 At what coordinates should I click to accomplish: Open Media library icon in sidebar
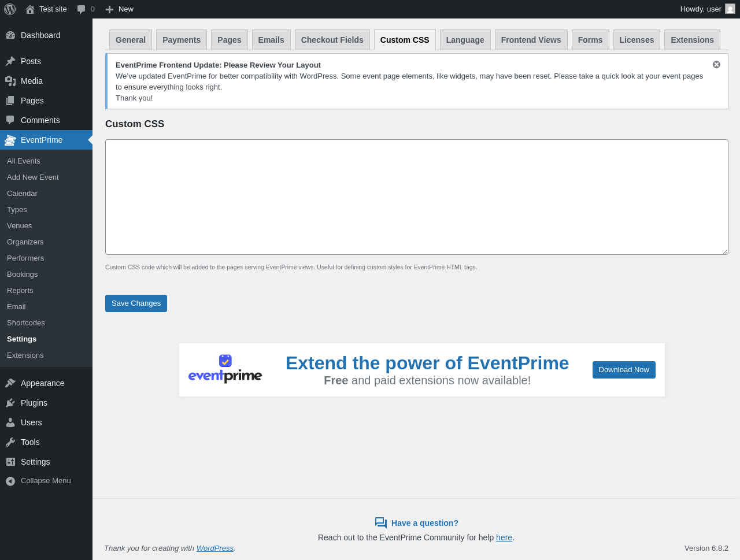(10, 81)
